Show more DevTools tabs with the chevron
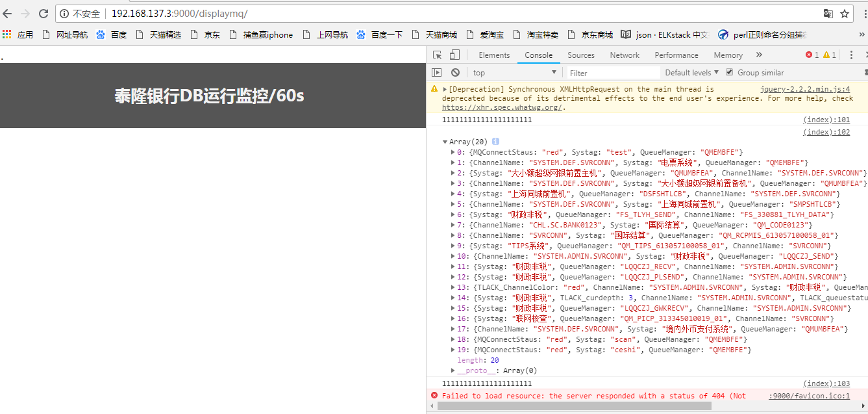868x414 pixels. 759,55
